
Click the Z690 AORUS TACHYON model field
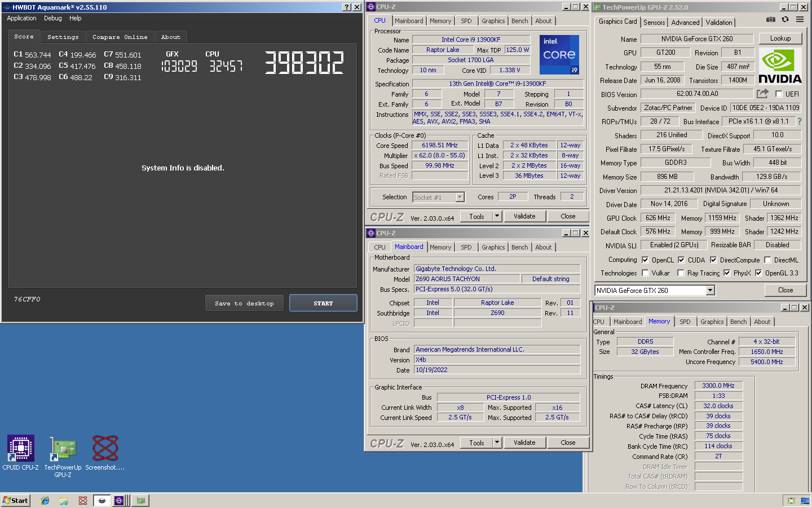pos(466,279)
